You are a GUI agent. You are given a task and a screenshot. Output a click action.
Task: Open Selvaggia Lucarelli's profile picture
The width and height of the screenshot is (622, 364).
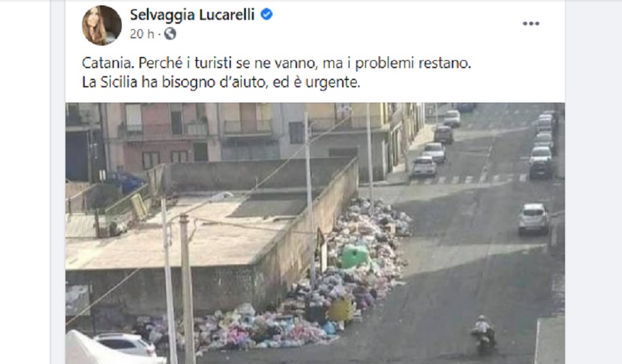pos(101,25)
